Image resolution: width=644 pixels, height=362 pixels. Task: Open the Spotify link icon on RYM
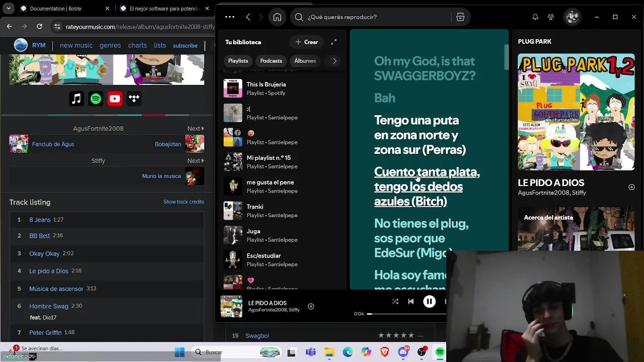tap(96, 99)
